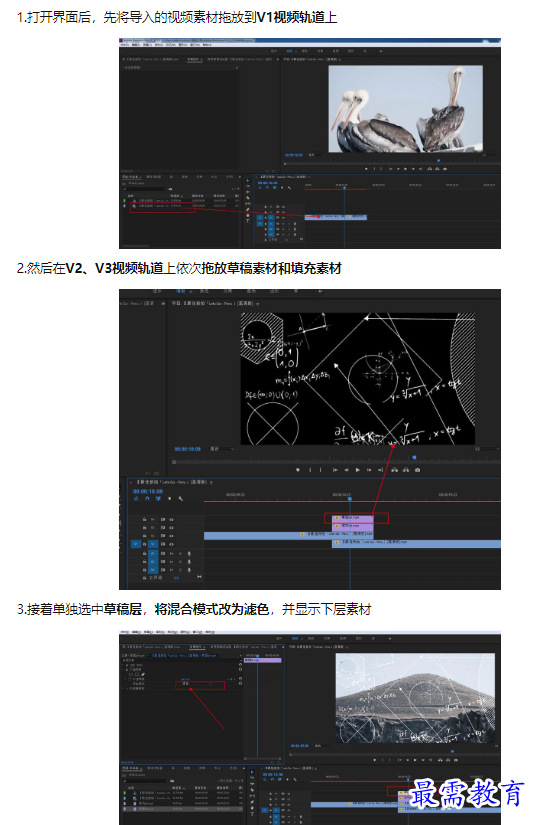Screen dimensions: 533x825
Task: Enable A1 voice-over record mic in step 2 image
Action: pos(189,554)
